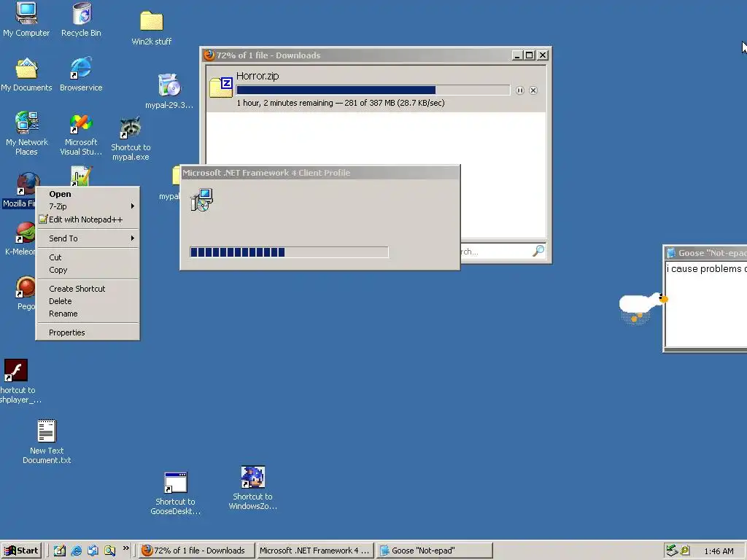The height and width of the screenshot is (560, 747).
Task: Maximize the Downloads window
Action: (530, 55)
